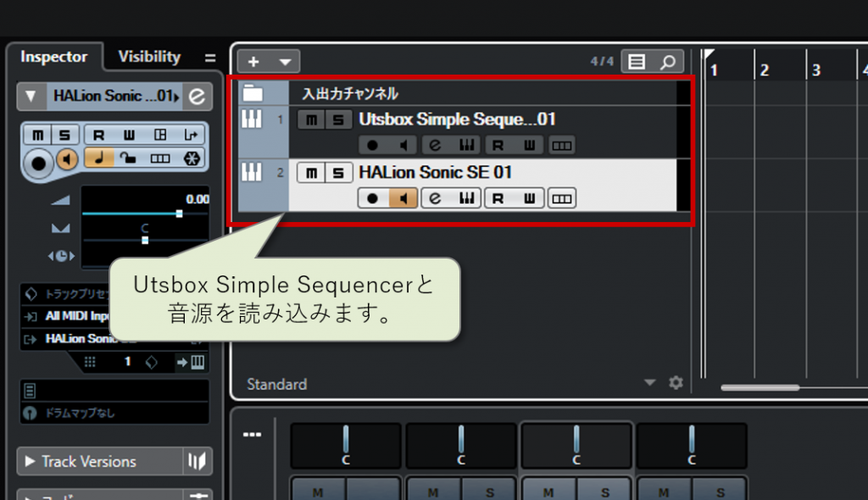Toggle monitor on HALion Sonic SE track

(403, 198)
